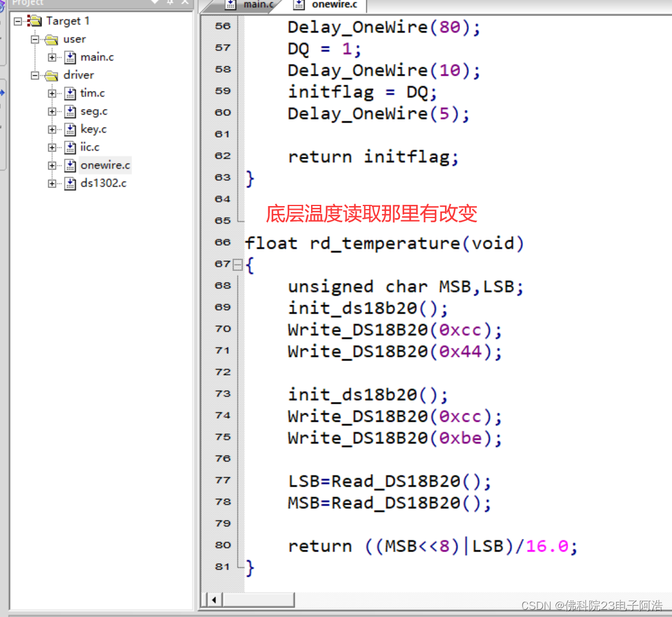
Task: Select seg.c in the project tree
Action: pos(94,112)
